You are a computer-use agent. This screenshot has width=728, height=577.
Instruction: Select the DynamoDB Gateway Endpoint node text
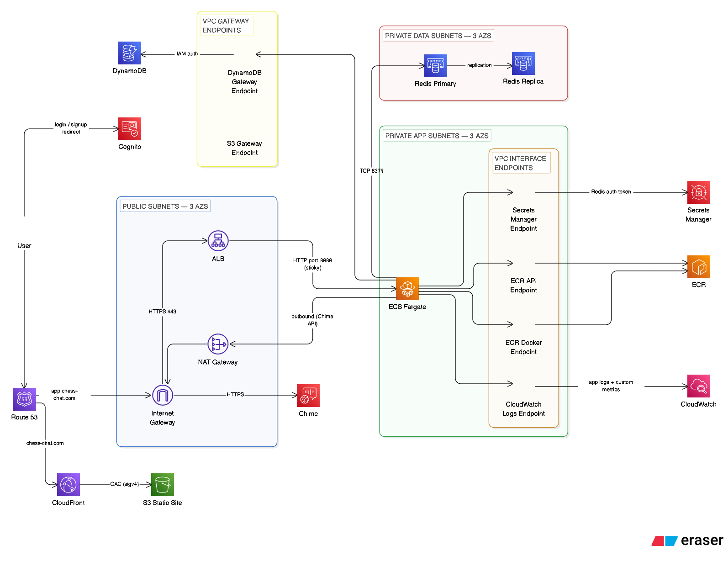pos(244,82)
